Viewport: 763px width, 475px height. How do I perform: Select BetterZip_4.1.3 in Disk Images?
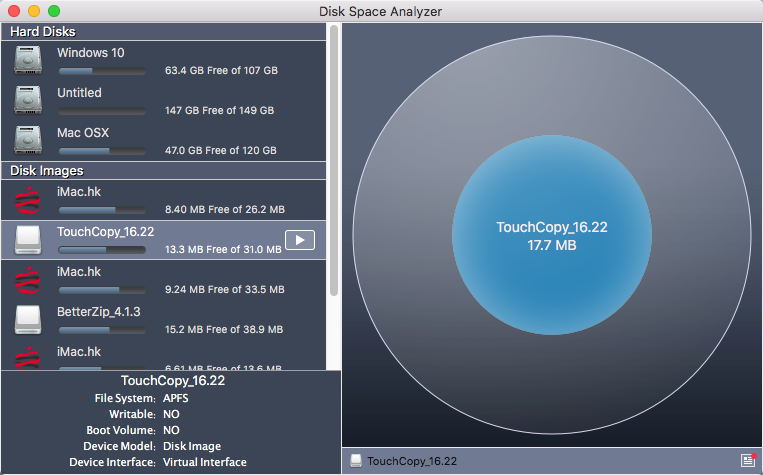pyautogui.click(x=164, y=320)
